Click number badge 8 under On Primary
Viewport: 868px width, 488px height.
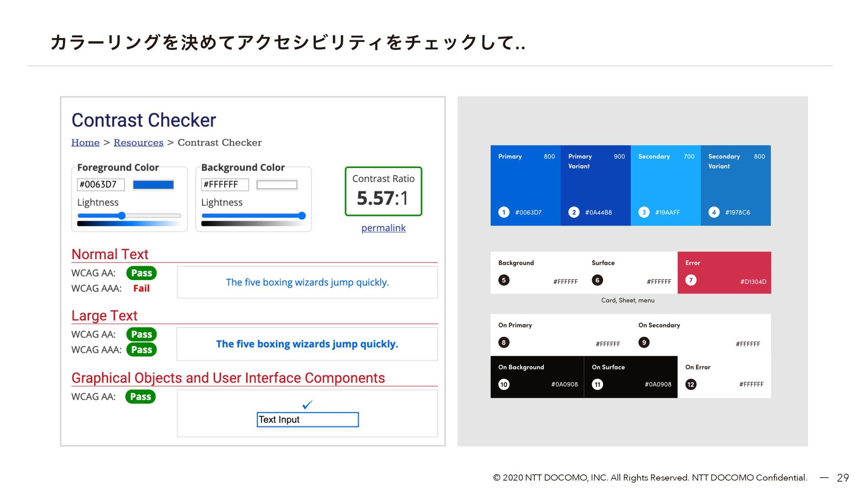pos(504,343)
